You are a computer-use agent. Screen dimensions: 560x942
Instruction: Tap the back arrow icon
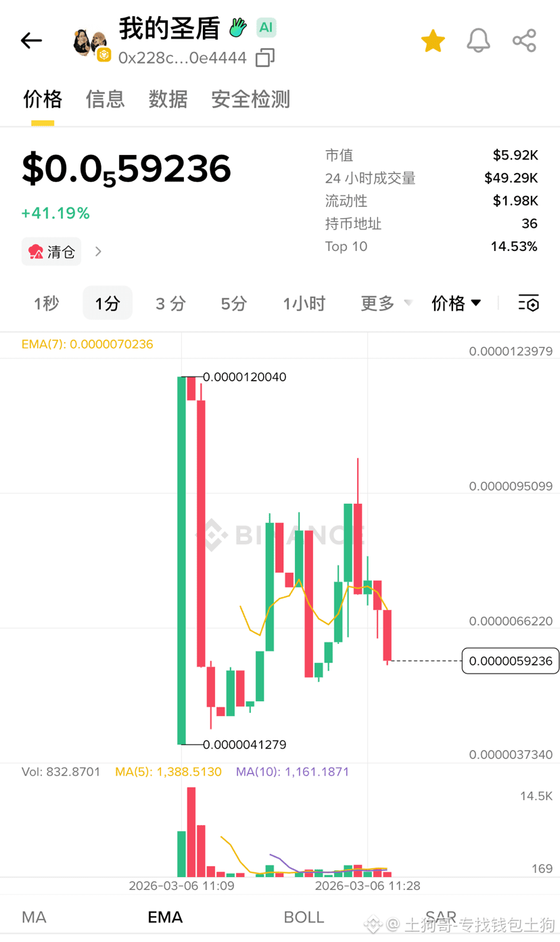31,41
